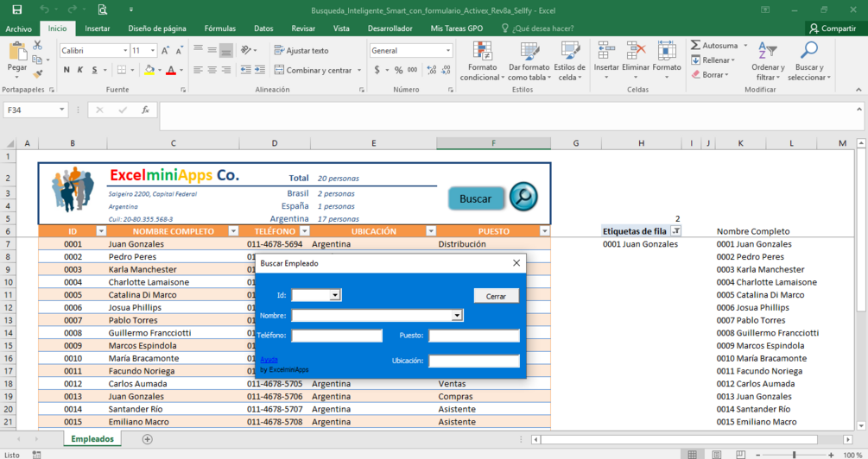Apply percent style format
Screen dimensions: 868x459
(x=398, y=70)
